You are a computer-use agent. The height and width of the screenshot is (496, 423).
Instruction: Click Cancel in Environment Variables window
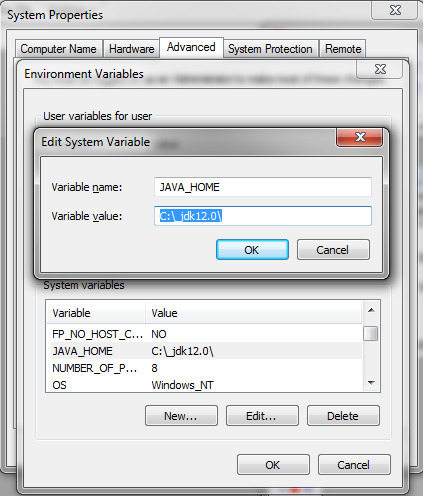point(354,465)
